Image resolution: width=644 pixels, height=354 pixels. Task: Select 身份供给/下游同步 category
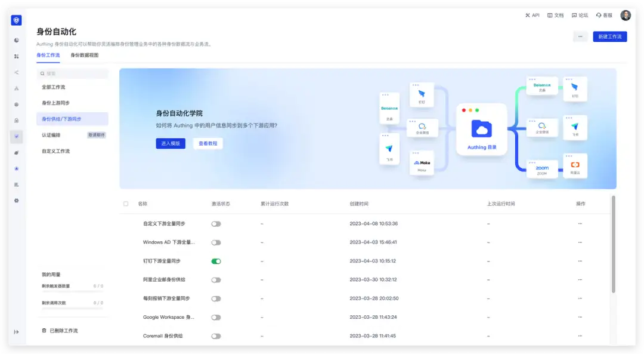[72, 119]
